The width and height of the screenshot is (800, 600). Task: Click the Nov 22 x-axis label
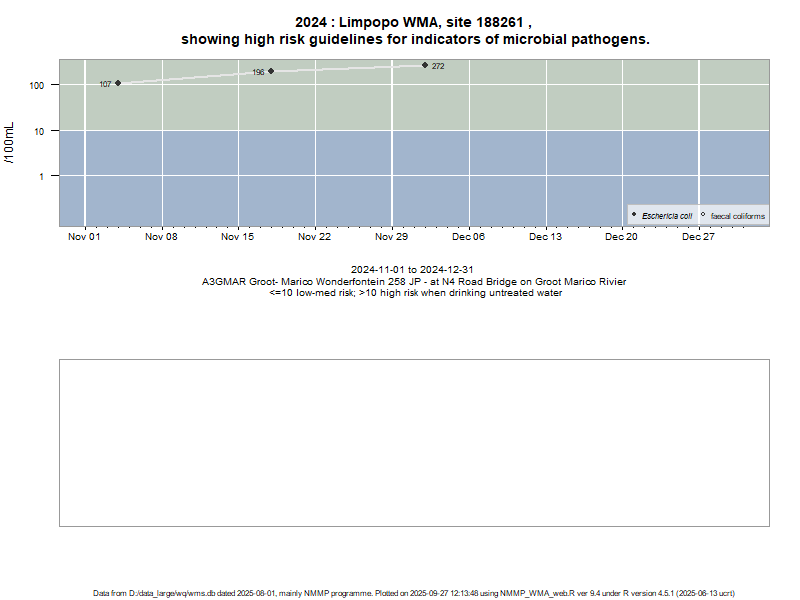[x=314, y=237]
